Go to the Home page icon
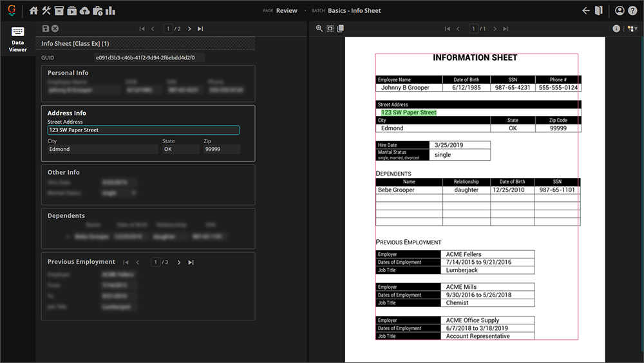Image resolution: width=644 pixels, height=363 pixels. click(x=34, y=10)
